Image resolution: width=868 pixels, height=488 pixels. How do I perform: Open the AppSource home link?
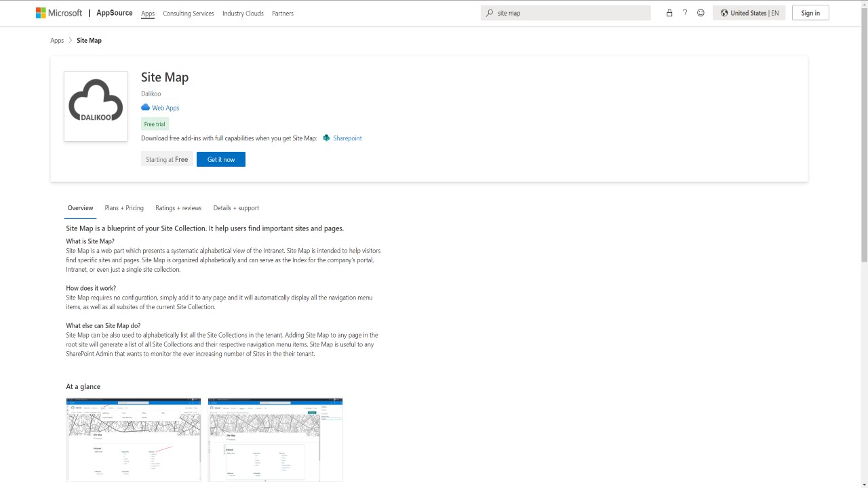(x=115, y=13)
